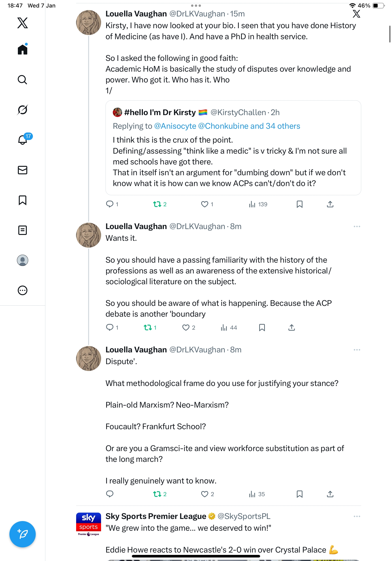392x561 pixels.
Task: Open notifications bell with 17 badge
Action: (23, 140)
